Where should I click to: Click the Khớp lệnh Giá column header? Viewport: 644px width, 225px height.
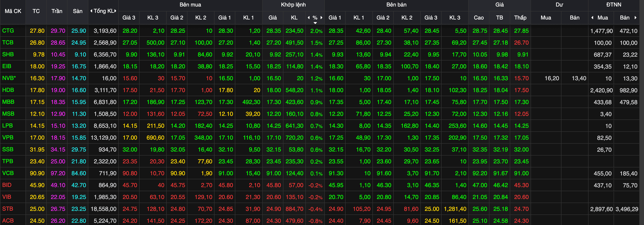point(272,17)
